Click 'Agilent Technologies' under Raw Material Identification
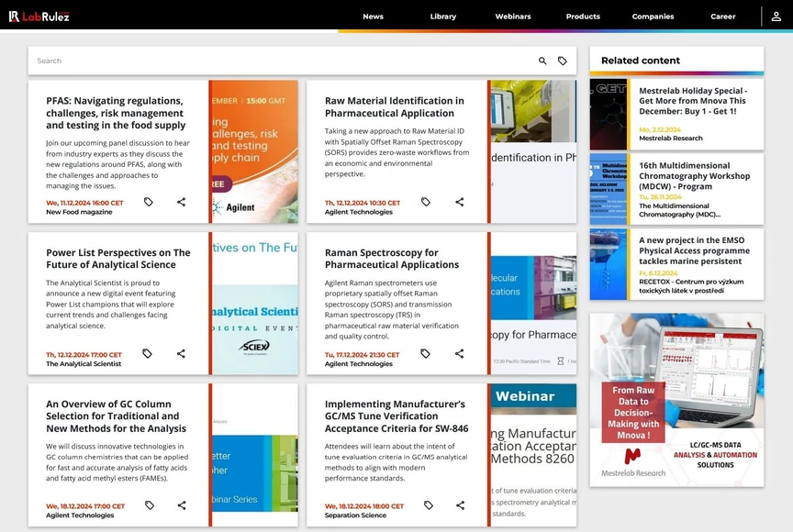Screen dimensions: 793x532 pos(358,212)
